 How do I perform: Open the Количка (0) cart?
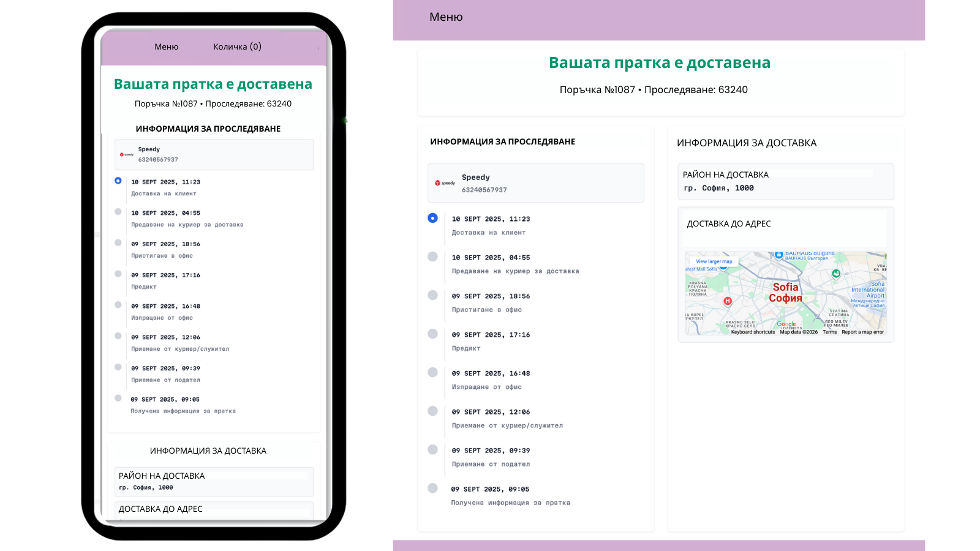coord(237,46)
